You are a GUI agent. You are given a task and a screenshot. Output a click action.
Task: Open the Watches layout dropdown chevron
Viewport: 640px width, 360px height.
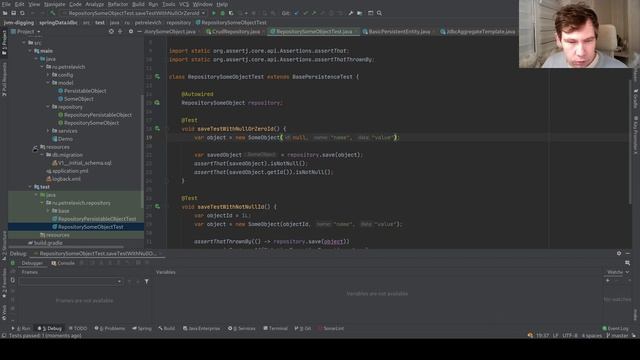click(x=627, y=272)
